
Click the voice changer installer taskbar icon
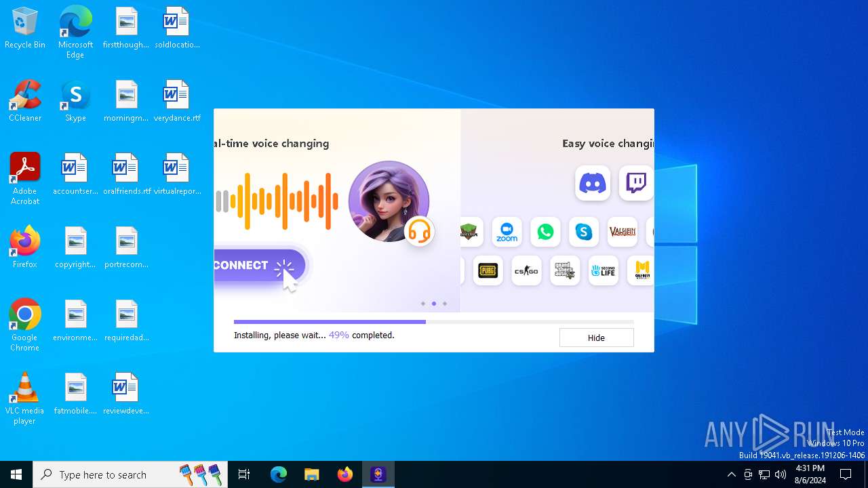378,474
